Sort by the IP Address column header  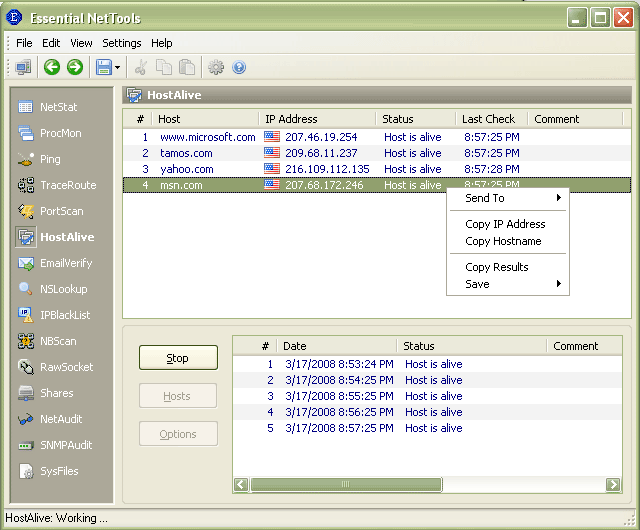click(317, 119)
